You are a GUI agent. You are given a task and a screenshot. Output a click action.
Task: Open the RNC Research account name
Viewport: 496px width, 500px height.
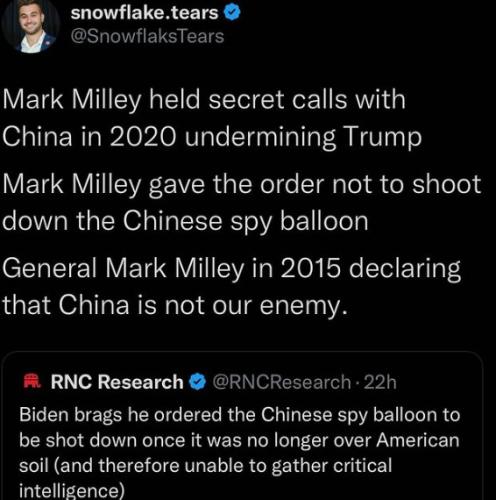tap(117, 382)
